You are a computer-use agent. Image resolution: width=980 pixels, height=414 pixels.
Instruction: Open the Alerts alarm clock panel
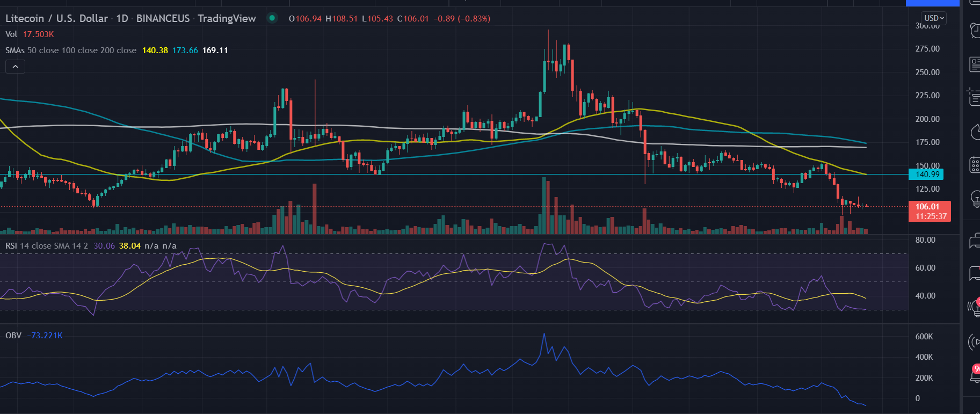point(975,31)
